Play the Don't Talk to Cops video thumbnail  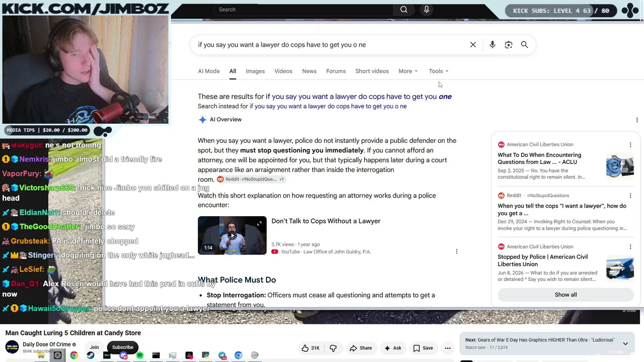click(x=232, y=235)
